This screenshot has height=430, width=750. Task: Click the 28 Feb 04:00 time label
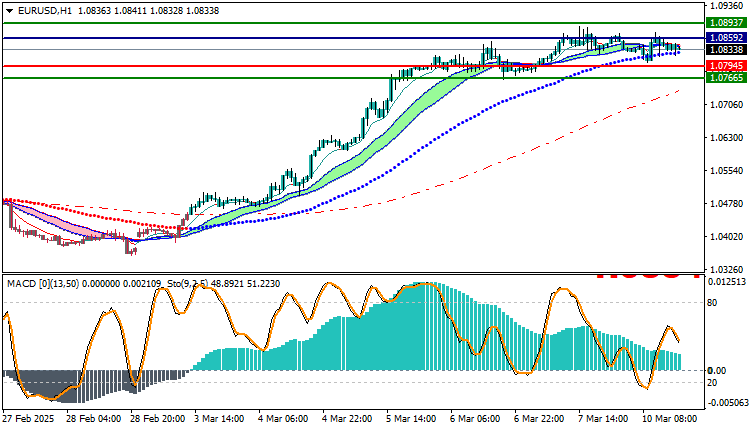(x=93, y=419)
